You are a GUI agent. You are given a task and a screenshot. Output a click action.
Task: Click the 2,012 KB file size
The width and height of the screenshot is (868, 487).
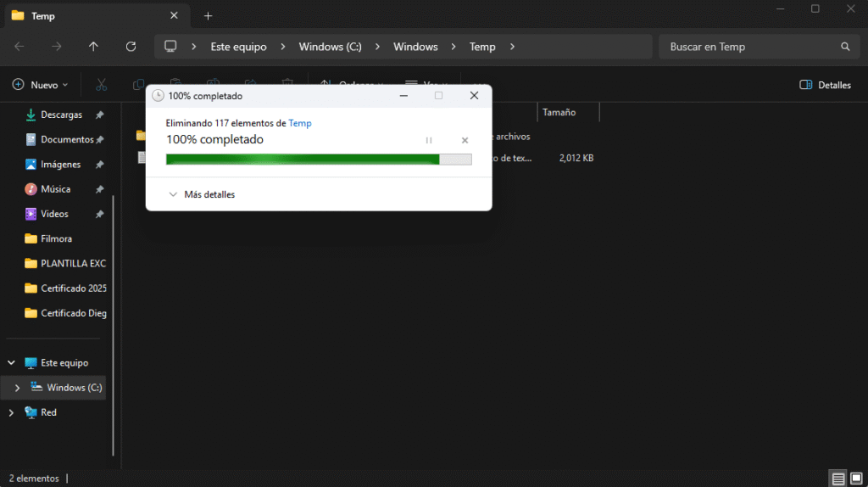click(x=576, y=158)
